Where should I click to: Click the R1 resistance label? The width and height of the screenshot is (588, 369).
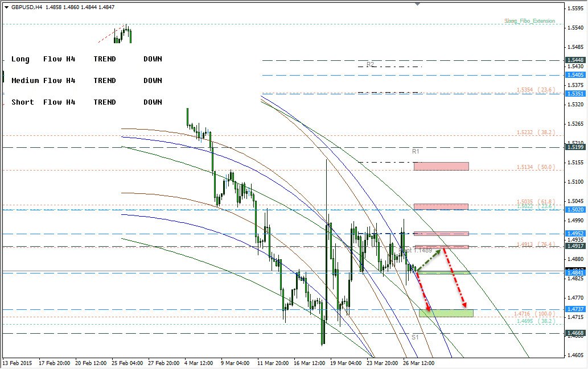416,151
